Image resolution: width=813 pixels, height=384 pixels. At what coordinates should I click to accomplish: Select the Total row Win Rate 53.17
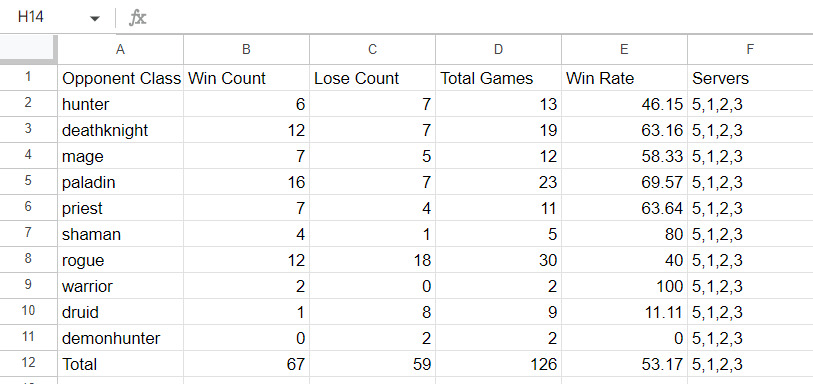pyautogui.click(x=624, y=364)
